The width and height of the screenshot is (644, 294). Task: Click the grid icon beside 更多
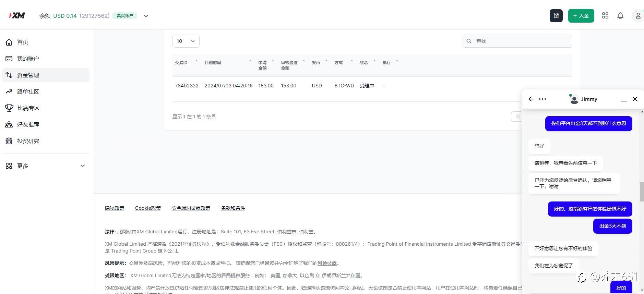click(9, 166)
